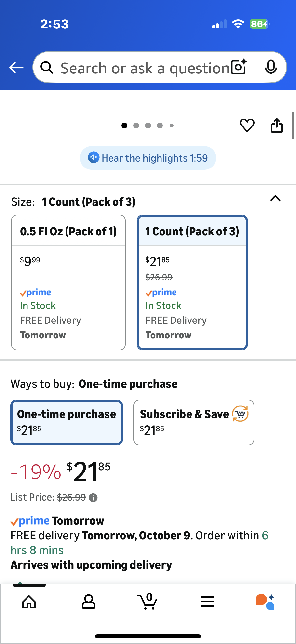Collapse the Size section chevron

[x=275, y=198]
